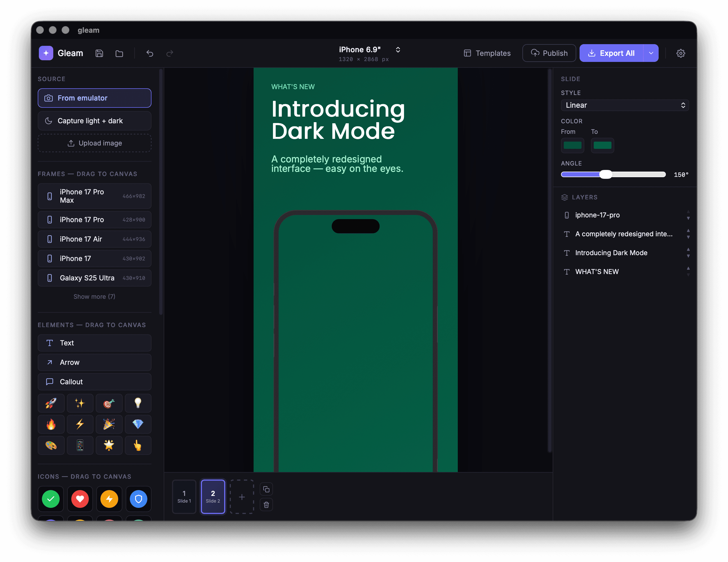Click Capture light + dark
The image size is (728, 562).
(x=94, y=121)
